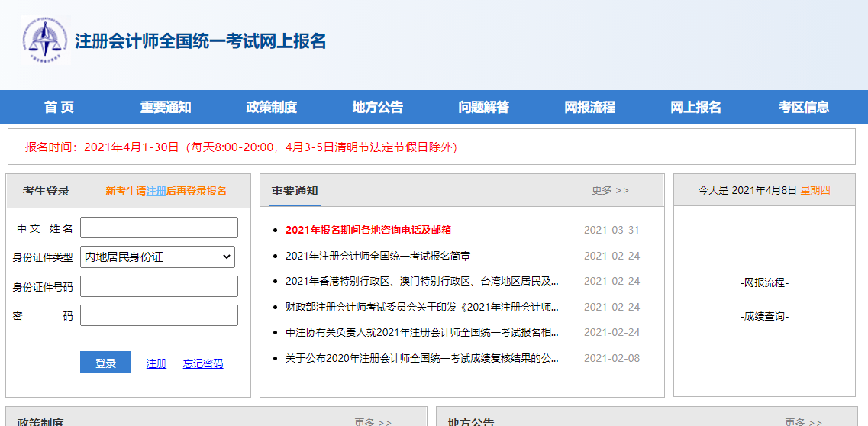Image resolution: width=868 pixels, height=426 pixels.
Task: Open 网报流程 in the blue navigation bar
Action: (589, 108)
